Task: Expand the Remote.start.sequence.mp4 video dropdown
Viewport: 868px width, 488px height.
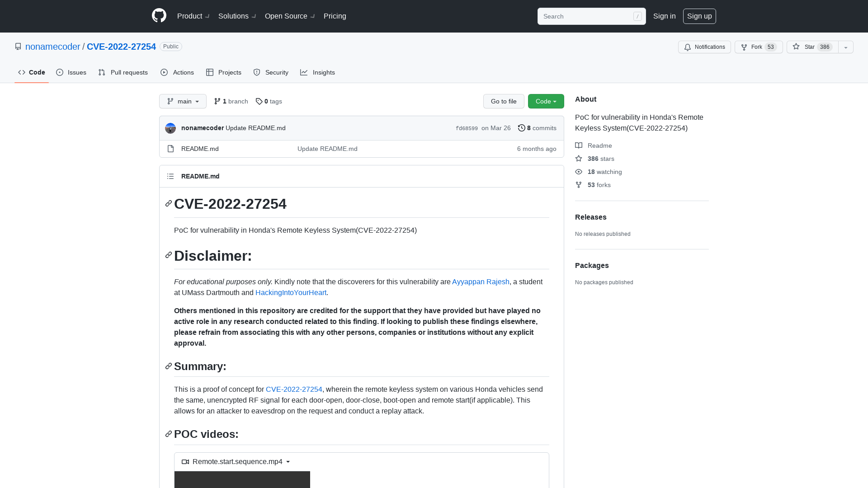Action: (x=236, y=462)
